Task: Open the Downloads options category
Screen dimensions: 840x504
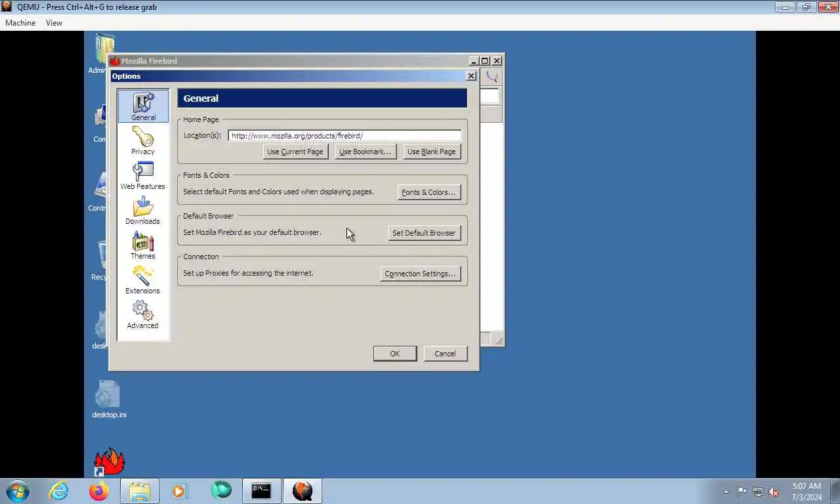Action: 142,211
